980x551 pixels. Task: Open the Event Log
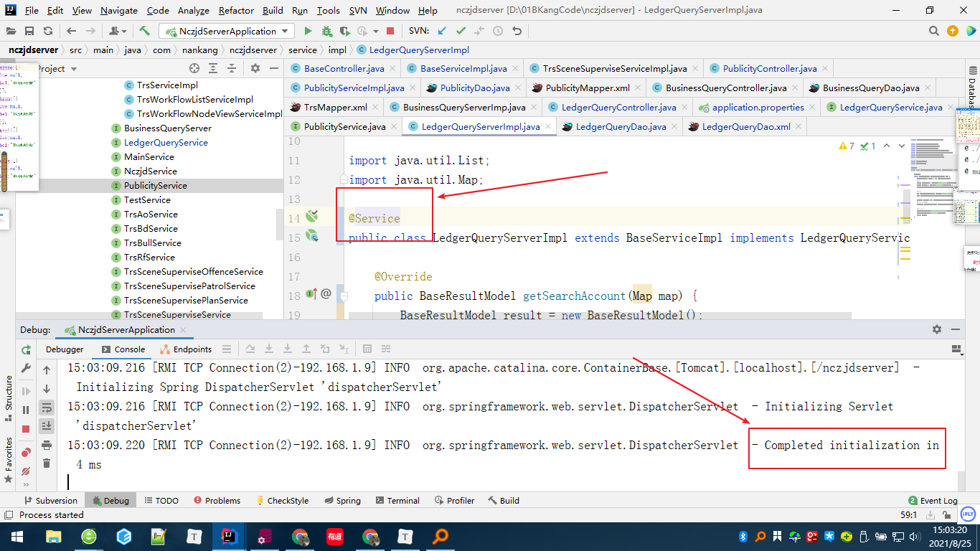tap(933, 501)
